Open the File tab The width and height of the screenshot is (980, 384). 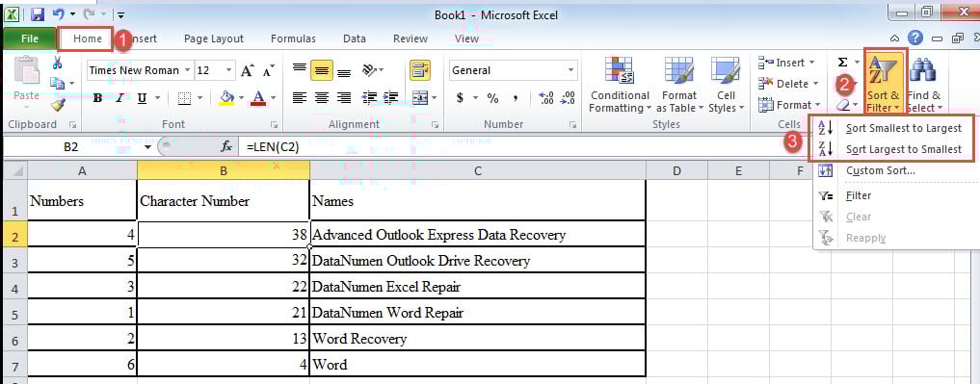click(x=29, y=38)
